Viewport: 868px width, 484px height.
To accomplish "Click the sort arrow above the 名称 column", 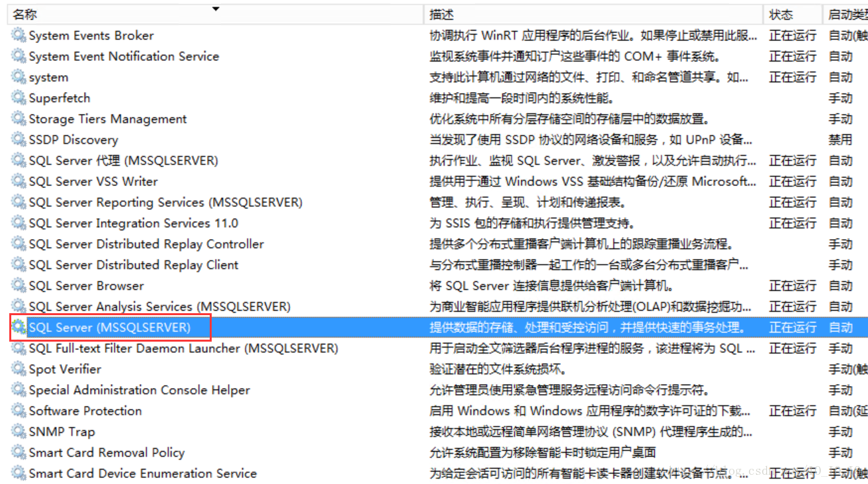I will coord(215,9).
